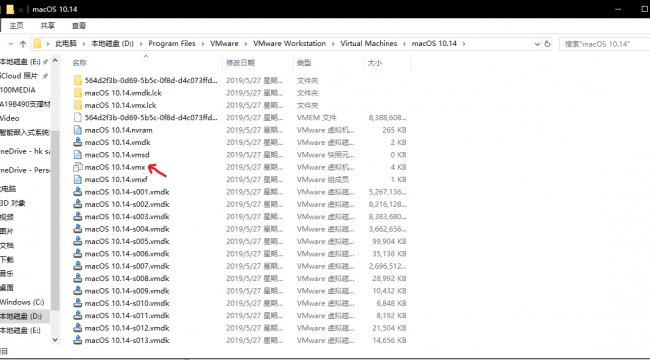
Task: Click the 265 KB size cell
Action: pos(394,130)
